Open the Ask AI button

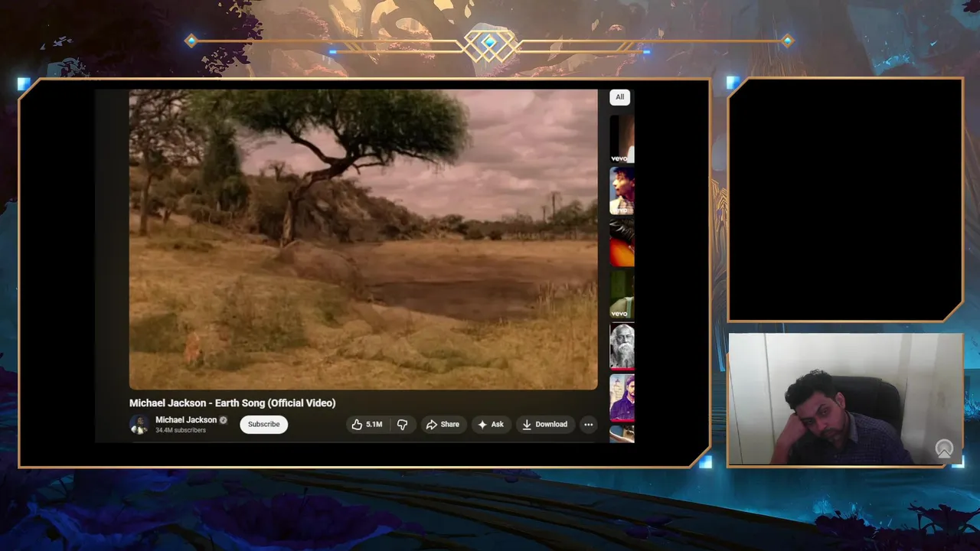[x=491, y=424]
